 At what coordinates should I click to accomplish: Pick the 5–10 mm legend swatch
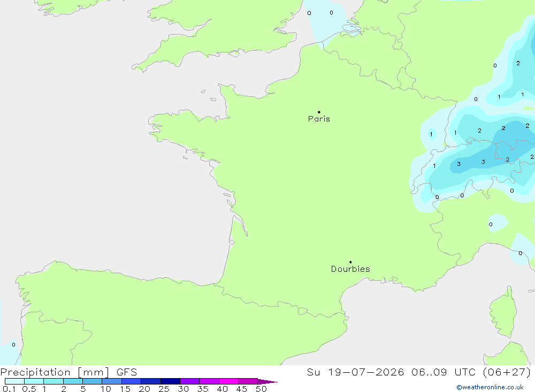(93, 381)
